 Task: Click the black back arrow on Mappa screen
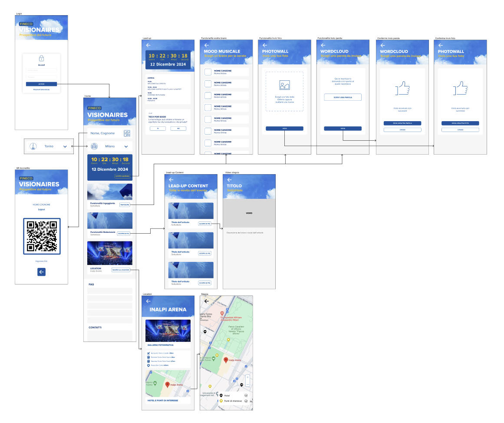206,301
